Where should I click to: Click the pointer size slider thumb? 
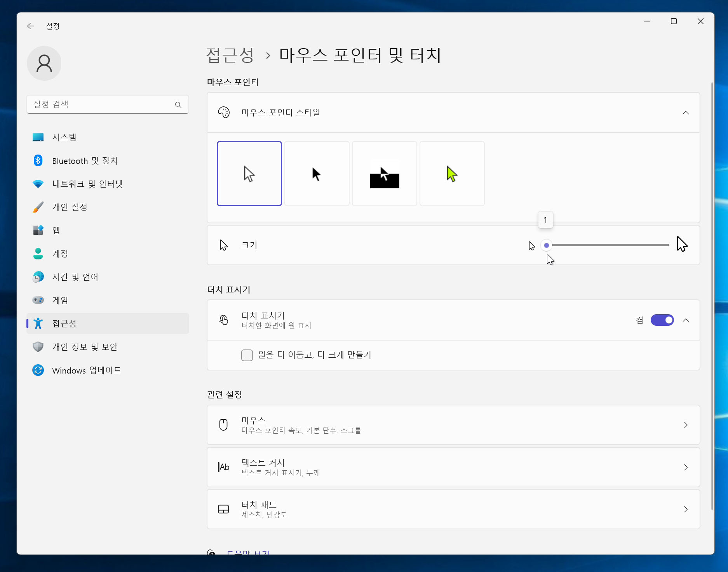coord(547,245)
